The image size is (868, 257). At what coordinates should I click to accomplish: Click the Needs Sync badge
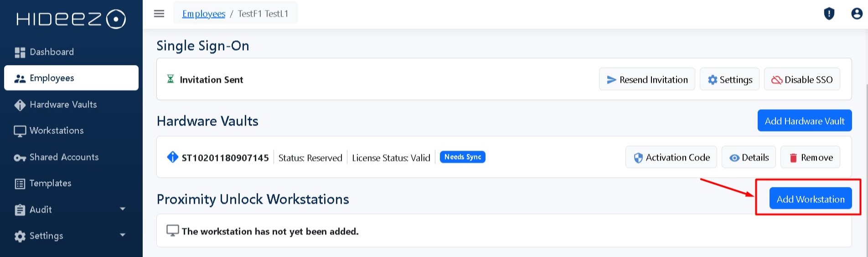[462, 157]
